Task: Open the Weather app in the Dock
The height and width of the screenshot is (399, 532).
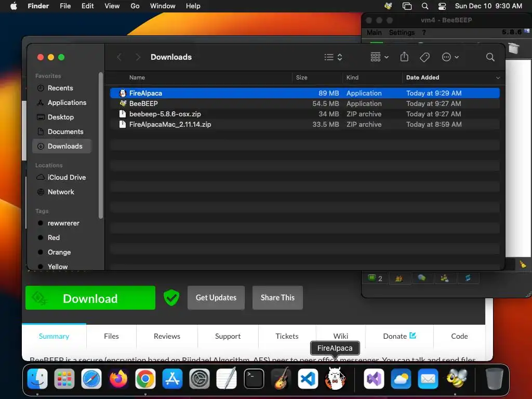Action: point(401,379)
